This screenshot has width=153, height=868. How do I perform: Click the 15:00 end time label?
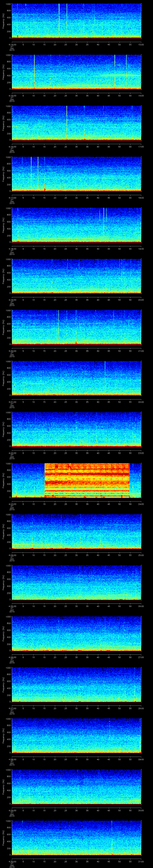[x=141, y=44]
